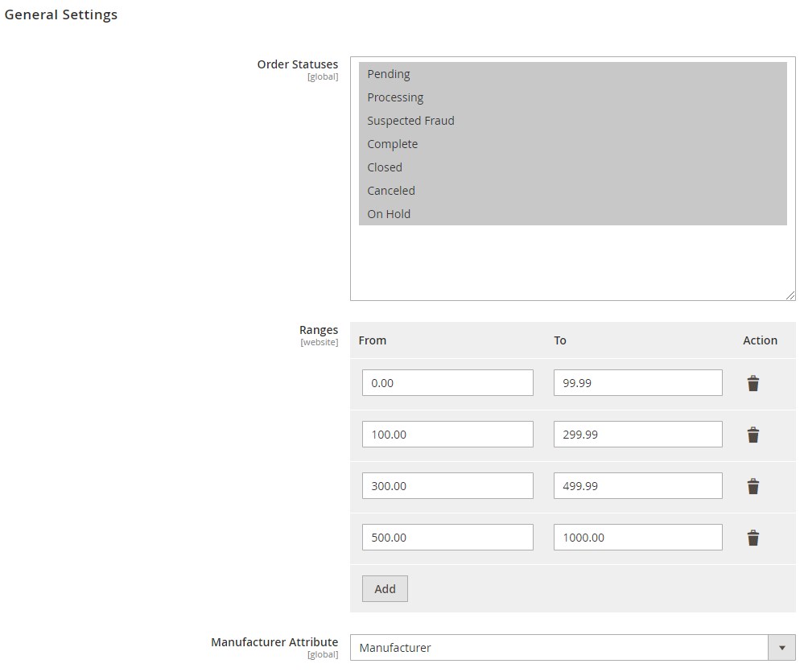The image size is (804, 672).
Task: Focus the From field containing 500.00
Action: pos(447,537)
